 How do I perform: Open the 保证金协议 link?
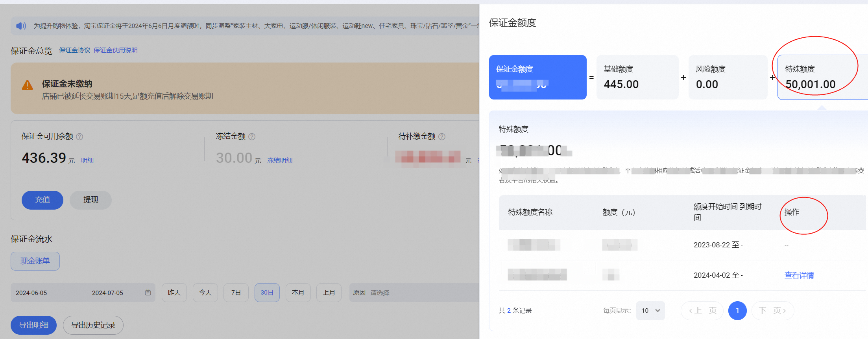(x=75, y=50)
